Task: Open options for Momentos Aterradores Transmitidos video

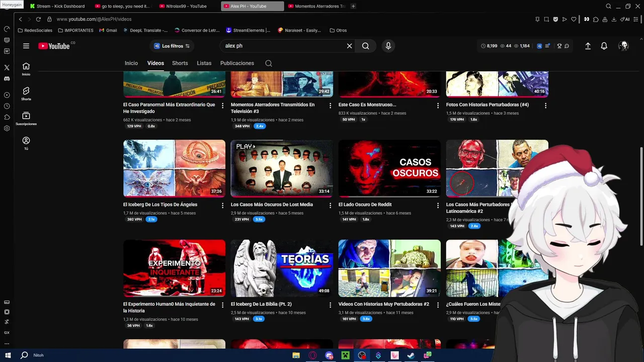Action: 331,106
